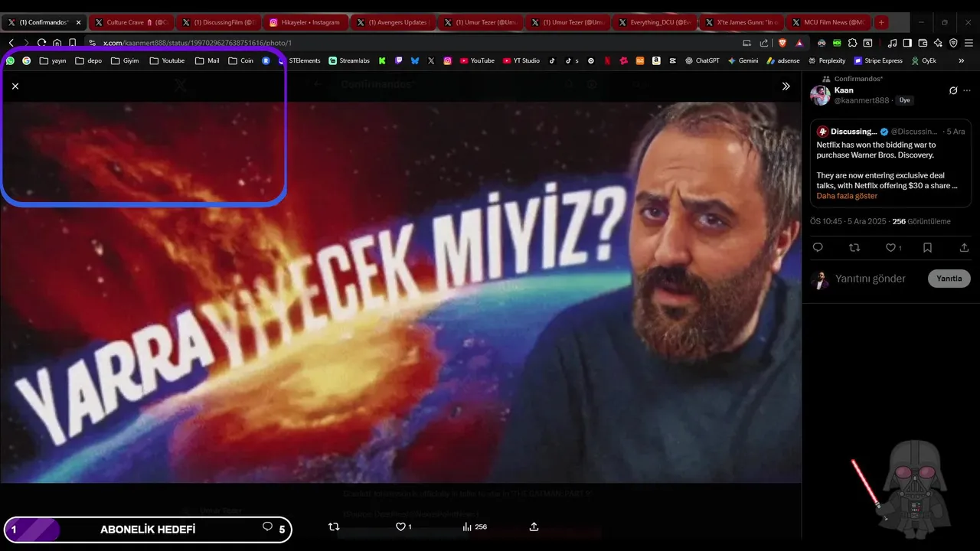Switch to Hikayeler Instagram tab

tap(305, 22)
